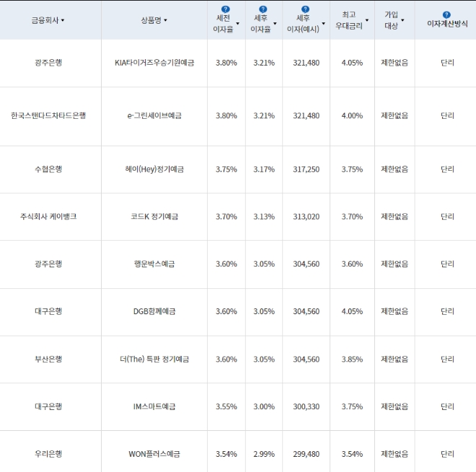Select 금융회사 header label
The height and width of the screenshot is (472, 476).
click(45, 20)
